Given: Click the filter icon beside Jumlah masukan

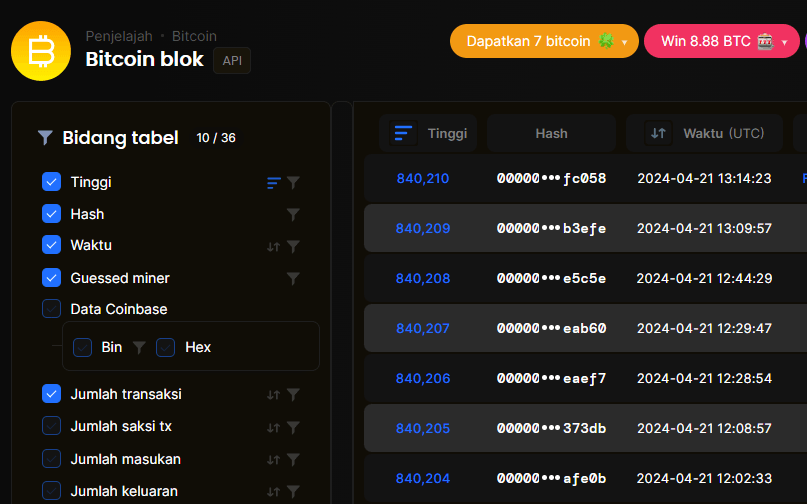Looking at the screenshot, I should (x=293, y=459).
